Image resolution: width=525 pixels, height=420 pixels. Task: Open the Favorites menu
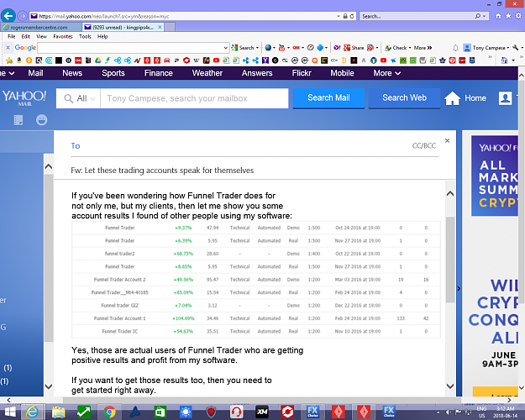(x=63, y=36)
